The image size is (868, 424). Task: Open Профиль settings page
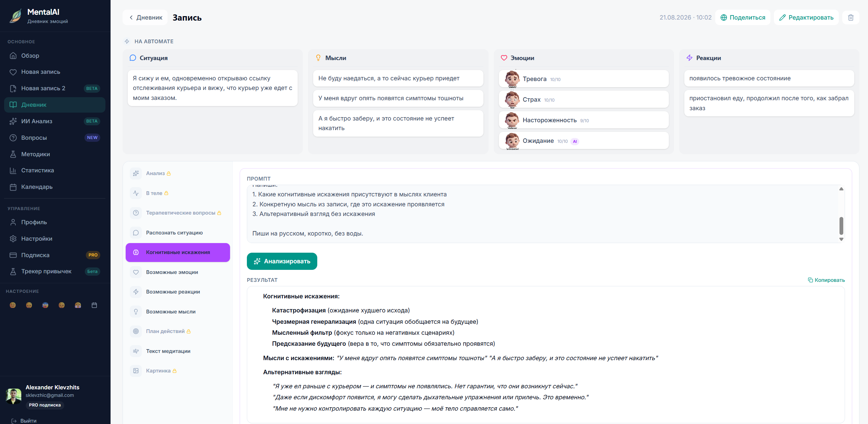point(55,222)
